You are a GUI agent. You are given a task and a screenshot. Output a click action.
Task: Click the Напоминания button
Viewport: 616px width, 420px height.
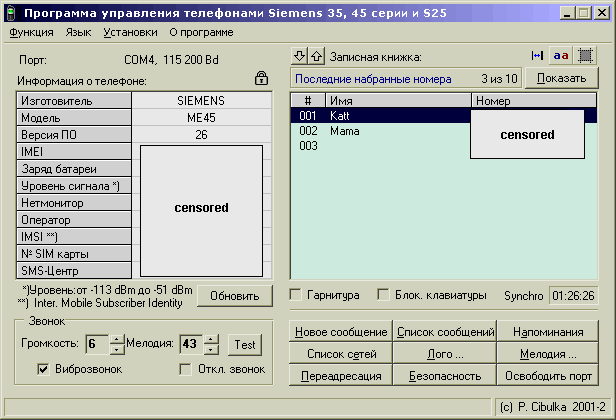point(548,332)
